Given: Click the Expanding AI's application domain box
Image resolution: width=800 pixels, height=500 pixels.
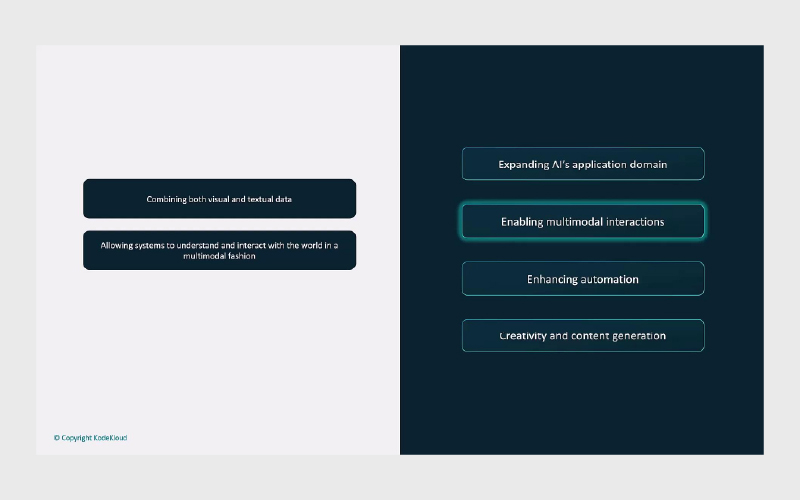Looking at the screenshot, I should (583, 164).
